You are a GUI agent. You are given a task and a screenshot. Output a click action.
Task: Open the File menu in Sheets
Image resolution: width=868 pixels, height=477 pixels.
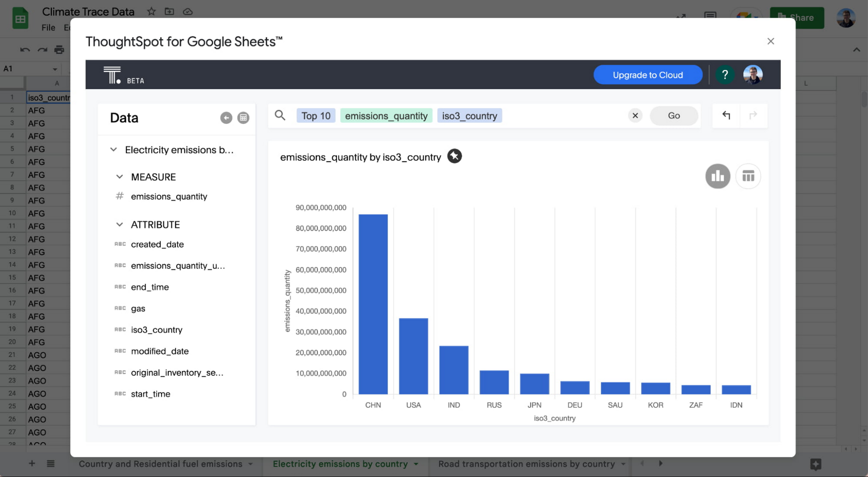coord(48,27)
